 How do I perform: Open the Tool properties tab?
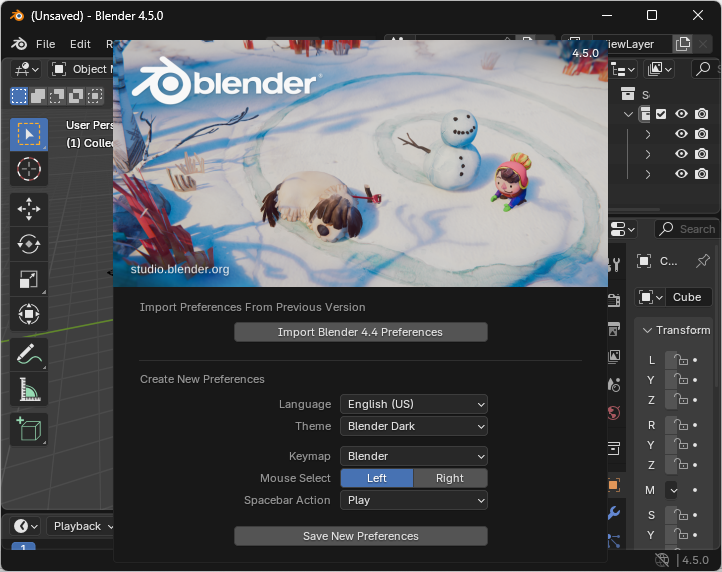tap(614, 264)
